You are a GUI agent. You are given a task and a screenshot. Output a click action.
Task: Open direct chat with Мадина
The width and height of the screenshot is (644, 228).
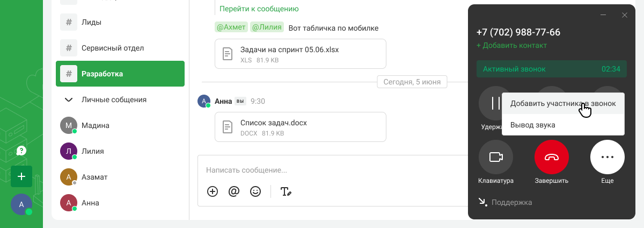(96, 125)
